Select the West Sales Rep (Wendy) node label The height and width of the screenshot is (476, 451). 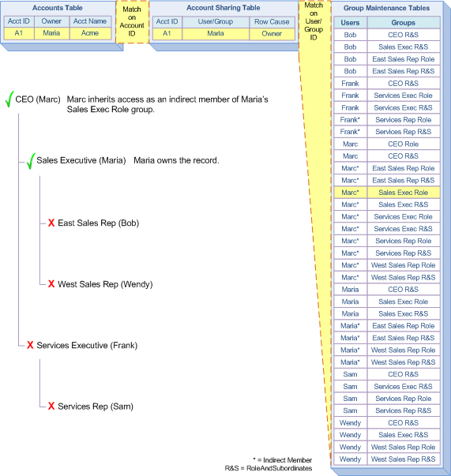tap(105, 284)
